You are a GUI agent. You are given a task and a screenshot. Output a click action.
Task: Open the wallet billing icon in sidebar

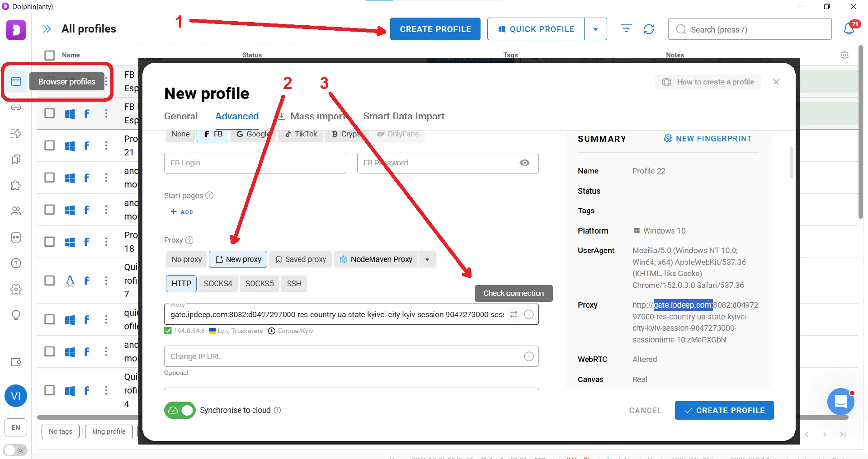(16, 362)
